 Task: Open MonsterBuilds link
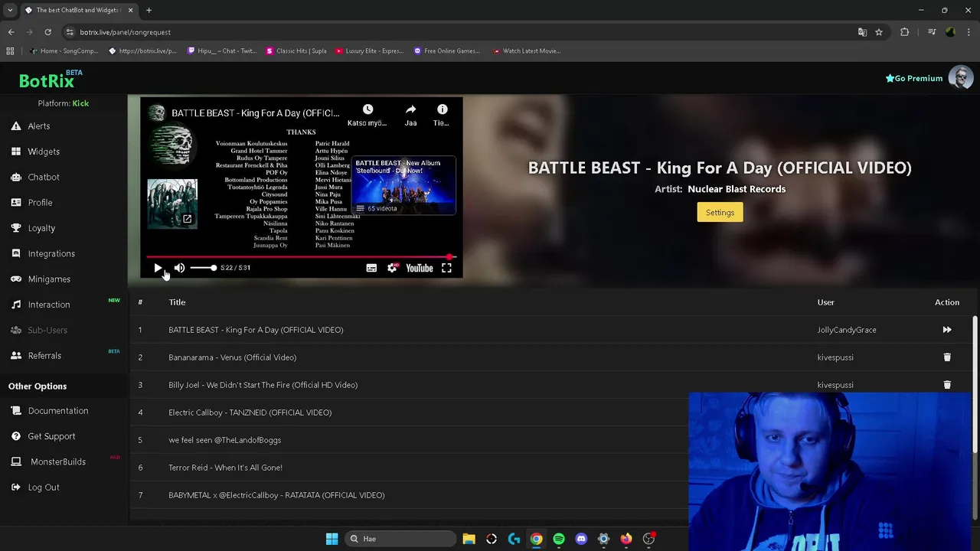[x=58, y=461]
